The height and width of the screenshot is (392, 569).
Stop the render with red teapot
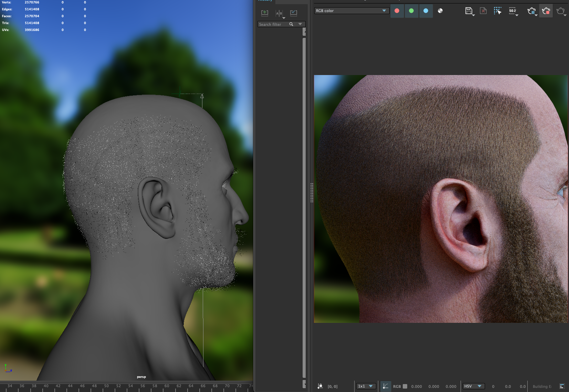click(546, 11)
